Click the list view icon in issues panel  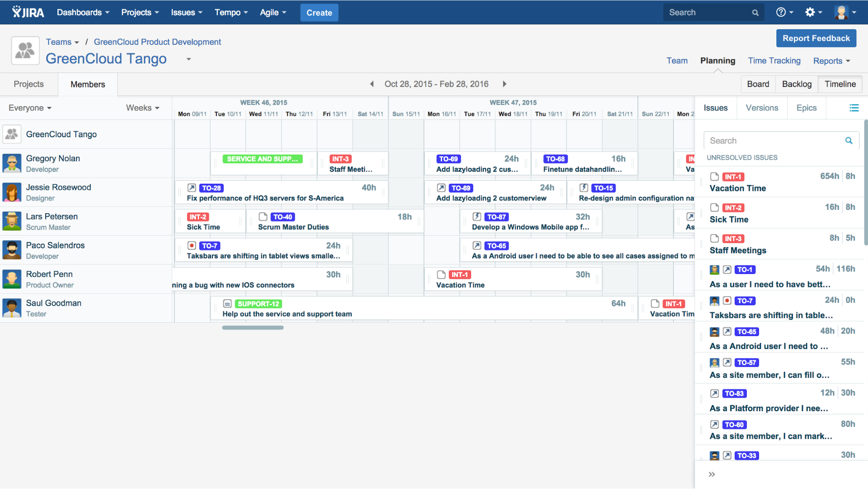pyautogui.click(x=854, y=108)
